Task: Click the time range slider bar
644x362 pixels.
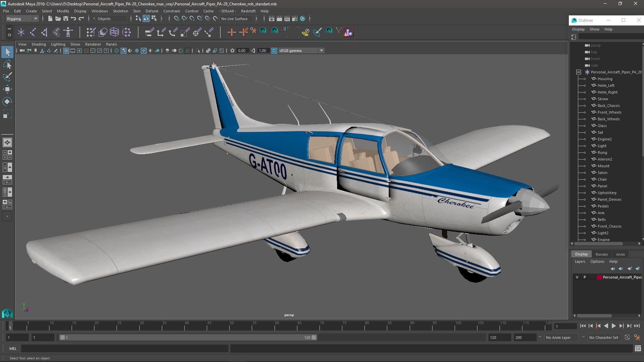Action: (188, 338)
